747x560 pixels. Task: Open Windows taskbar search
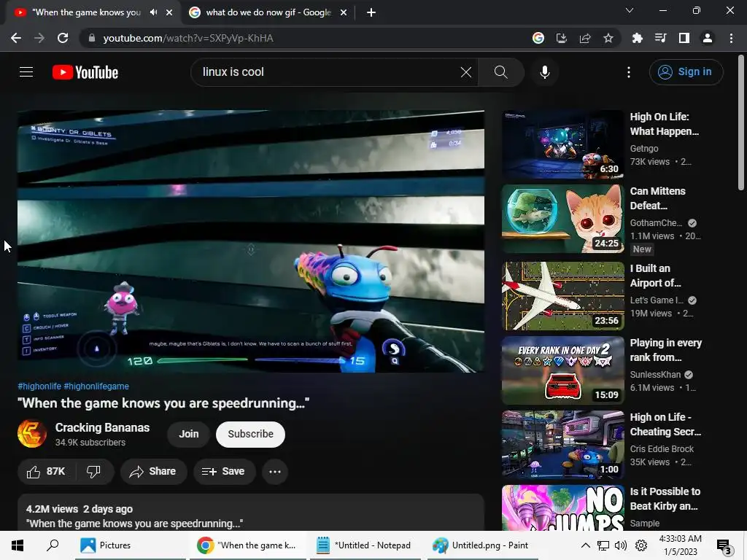click(53, 545)
